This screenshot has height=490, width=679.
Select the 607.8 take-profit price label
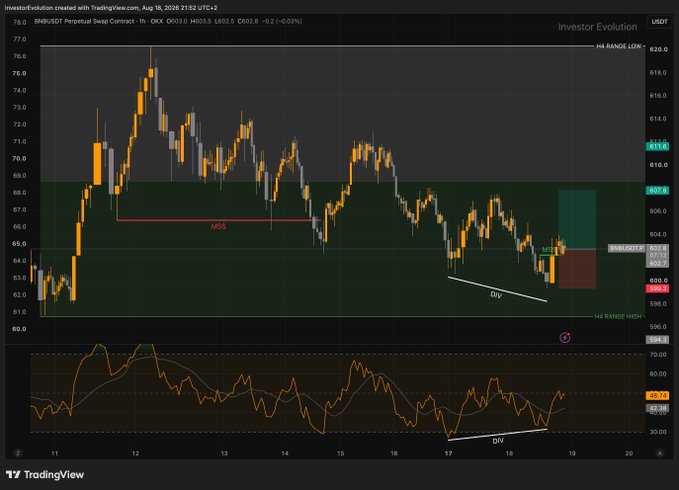coord(658,190)
